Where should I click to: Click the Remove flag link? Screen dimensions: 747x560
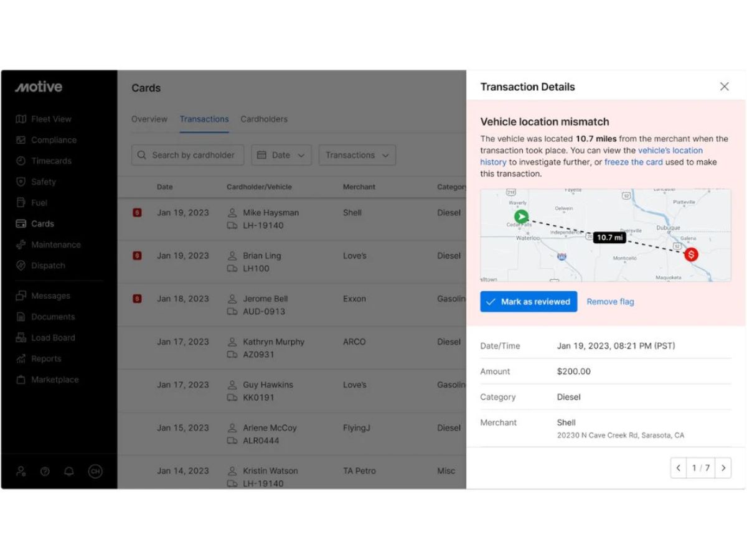610,302
